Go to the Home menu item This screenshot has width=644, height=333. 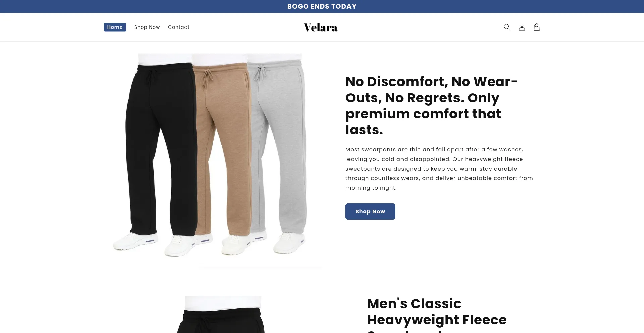click(115, 27)
